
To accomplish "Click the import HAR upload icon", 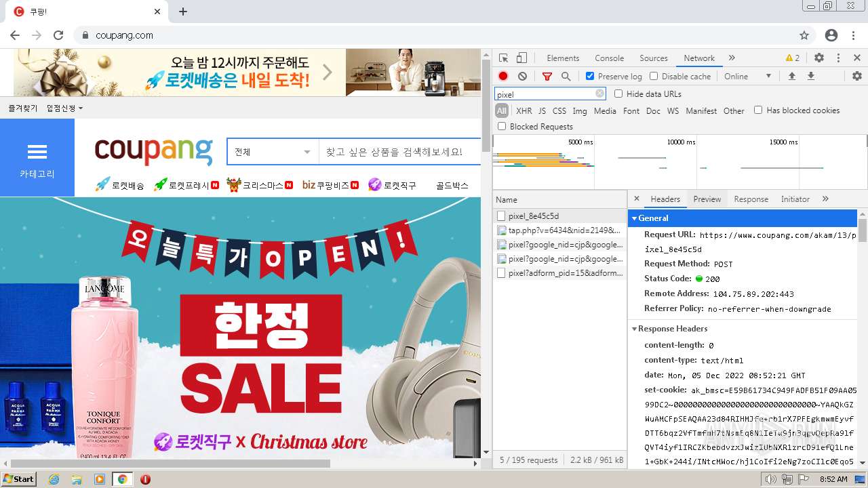I will pyautogui.click(x=791, y=77).
